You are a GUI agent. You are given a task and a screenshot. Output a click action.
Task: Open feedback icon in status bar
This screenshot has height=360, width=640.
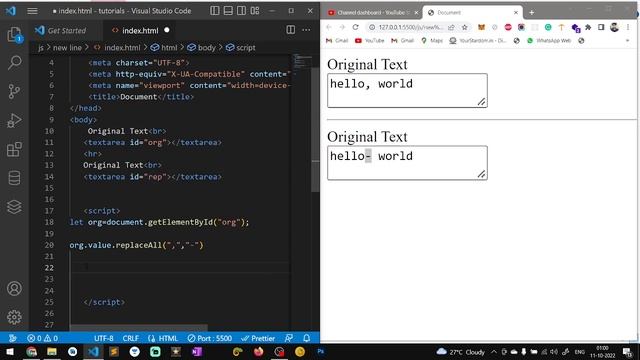(289, 338)
